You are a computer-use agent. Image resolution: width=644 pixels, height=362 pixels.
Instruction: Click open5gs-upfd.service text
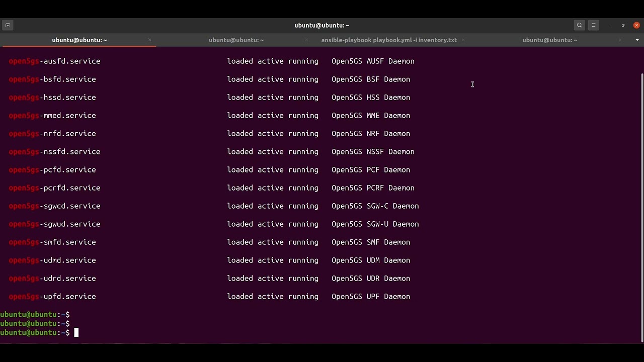(x=52, y=297)
